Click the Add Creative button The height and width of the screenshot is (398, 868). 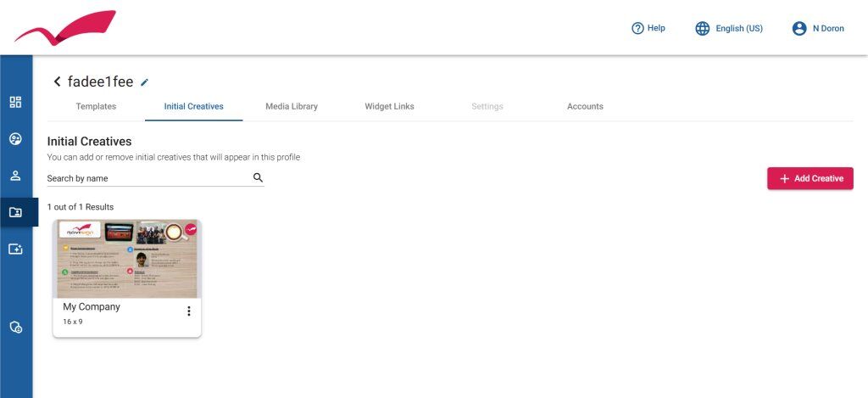[x=810, y=178]
